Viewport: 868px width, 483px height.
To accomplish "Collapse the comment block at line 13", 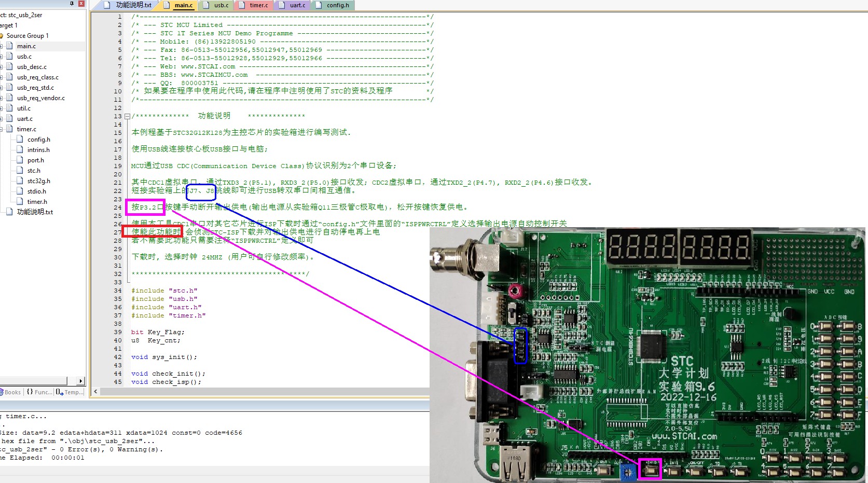I will point(127,116).
